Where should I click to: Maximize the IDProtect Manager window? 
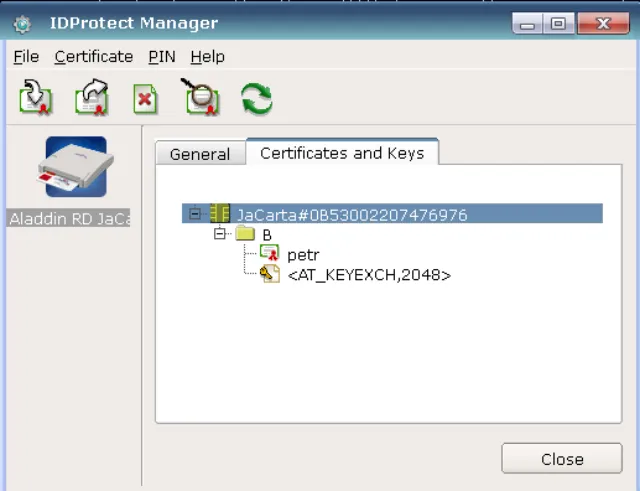[558, 24]
